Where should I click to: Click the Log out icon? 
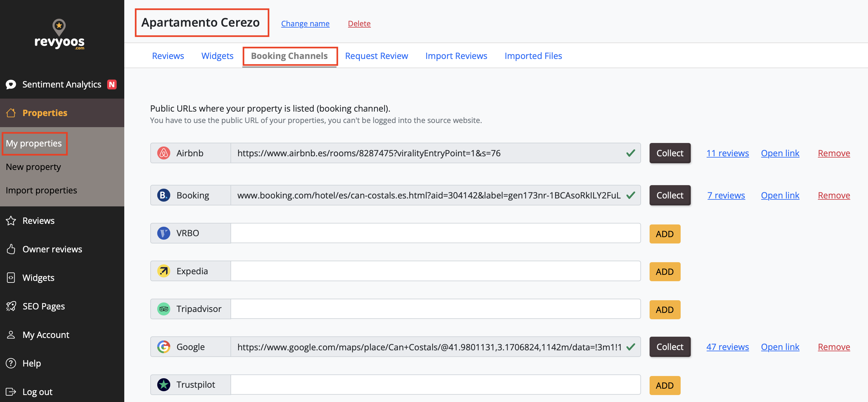point(11,392)
